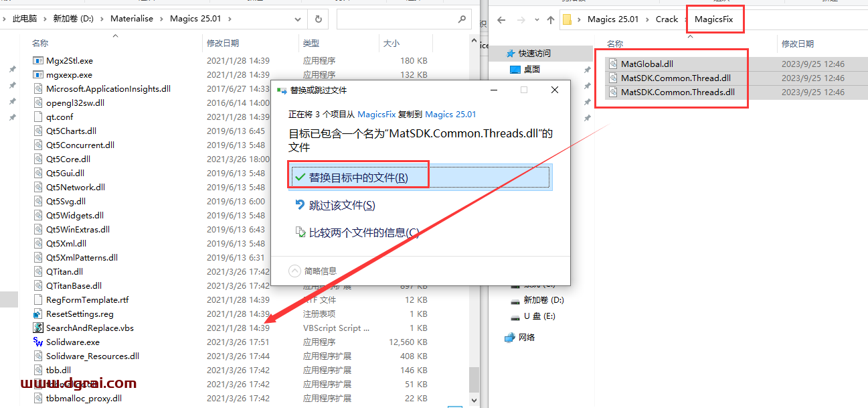
Task: Expand the chevron after Crack breadcrumb
Action: (687, 19)
